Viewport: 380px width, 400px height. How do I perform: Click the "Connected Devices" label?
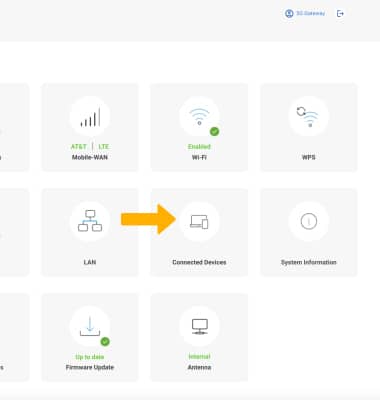pos(199,262)
